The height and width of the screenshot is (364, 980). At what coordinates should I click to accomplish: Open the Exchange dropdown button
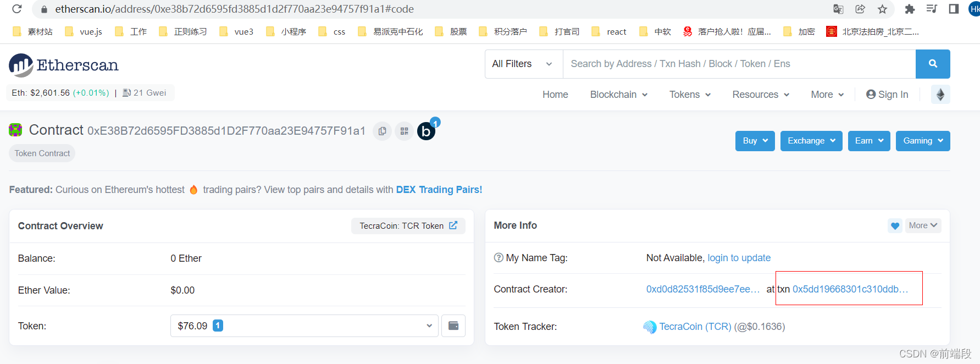[x=811, y=141]
